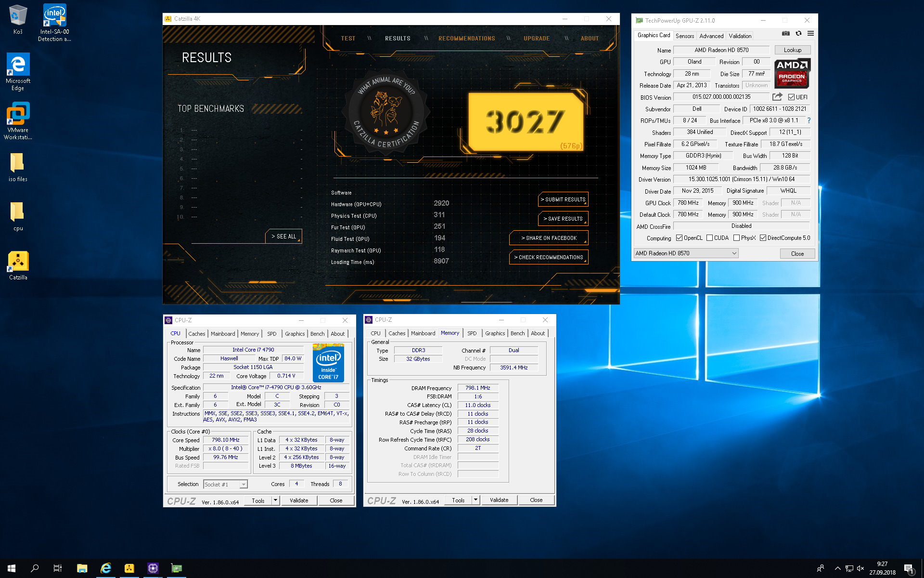Open the cpu folder on desktop

(18, 216)
